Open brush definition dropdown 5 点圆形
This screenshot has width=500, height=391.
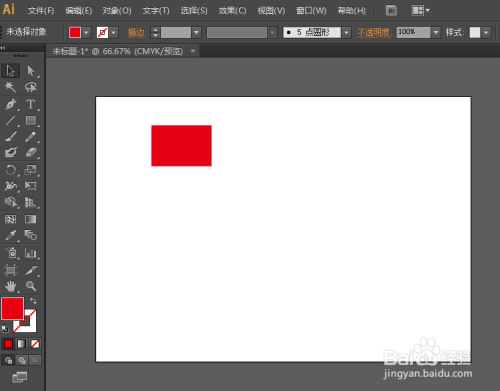click(x=346, y=33)
